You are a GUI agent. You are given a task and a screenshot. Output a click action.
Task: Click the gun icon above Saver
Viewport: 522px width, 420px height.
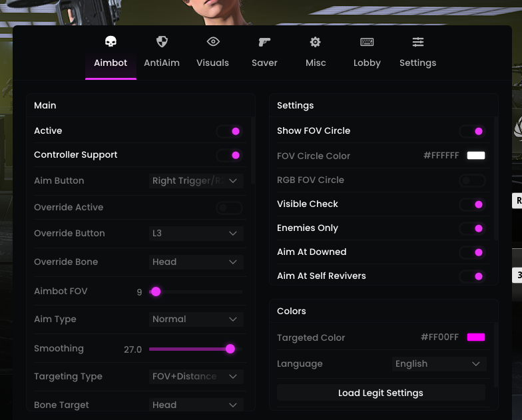click(x=264, y=42)
